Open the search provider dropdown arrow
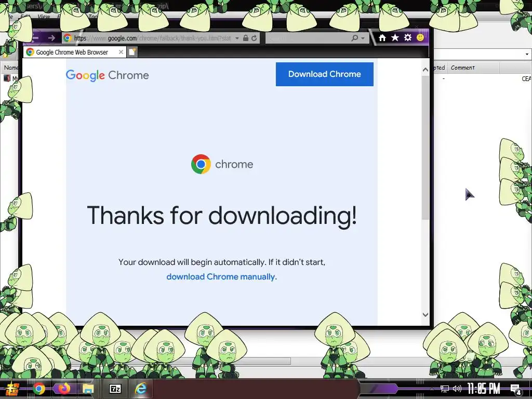 tap(363, 38)
